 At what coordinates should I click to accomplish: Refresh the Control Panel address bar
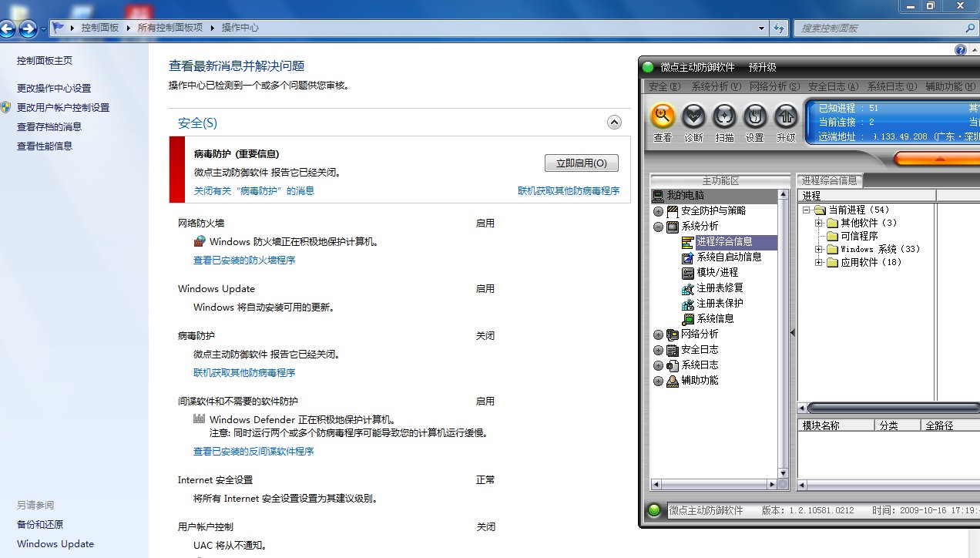pos(780,28)
